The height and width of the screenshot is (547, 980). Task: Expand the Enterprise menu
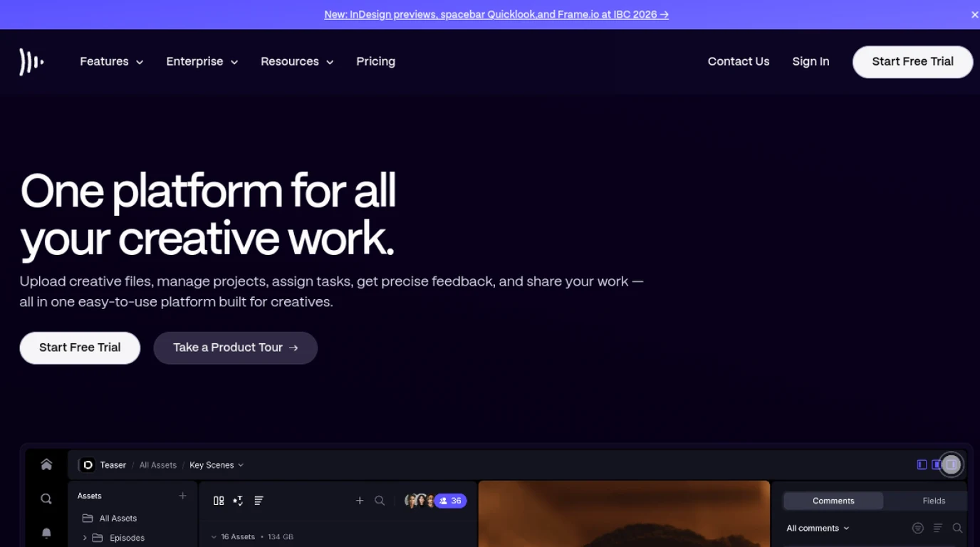click(x=202, y=62)
